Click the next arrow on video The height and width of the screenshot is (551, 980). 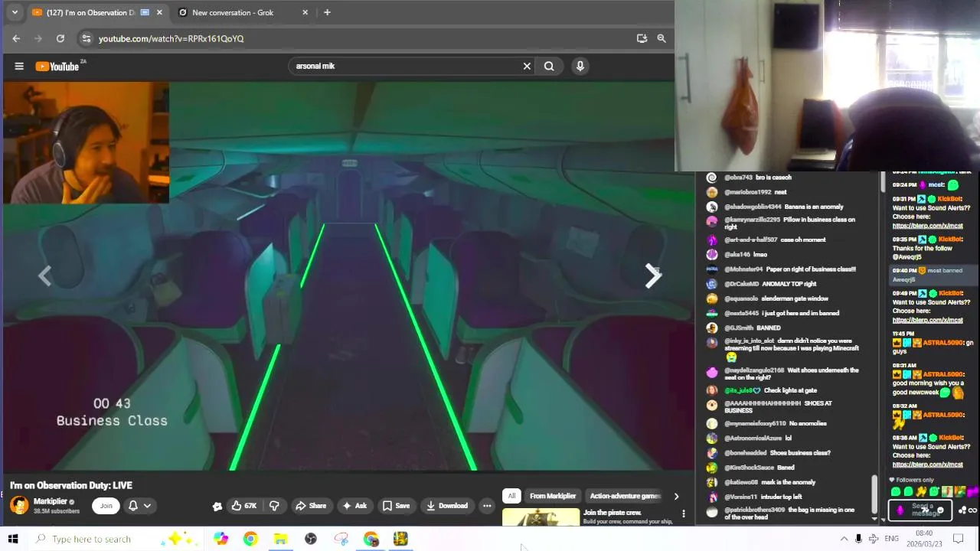[x=652, y=276]
